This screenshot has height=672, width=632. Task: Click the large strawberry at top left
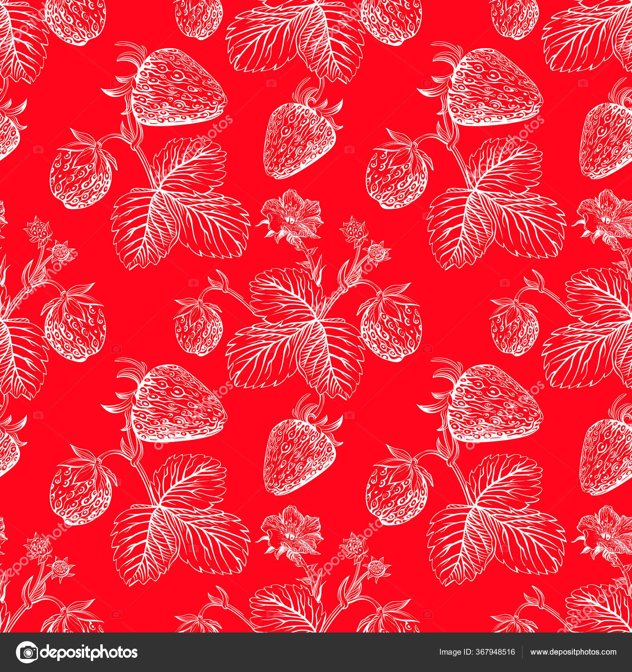tap(178, 87)
